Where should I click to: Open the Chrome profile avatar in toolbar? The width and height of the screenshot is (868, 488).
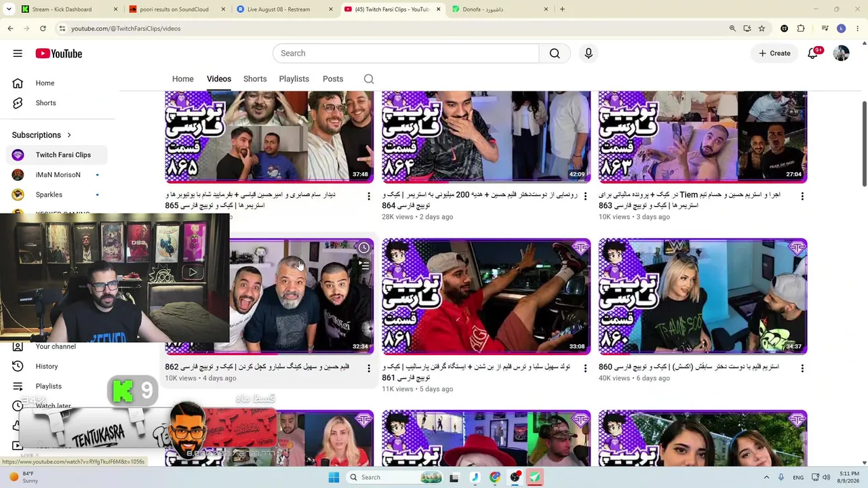(842, 28)
